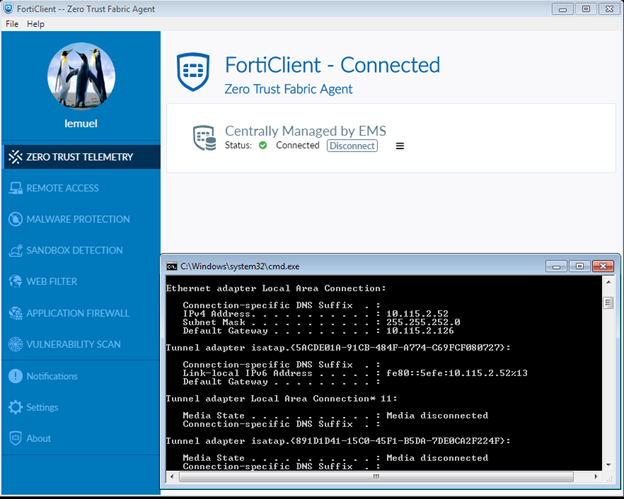Click the Remote Access laptop icon

click(16, 188)
